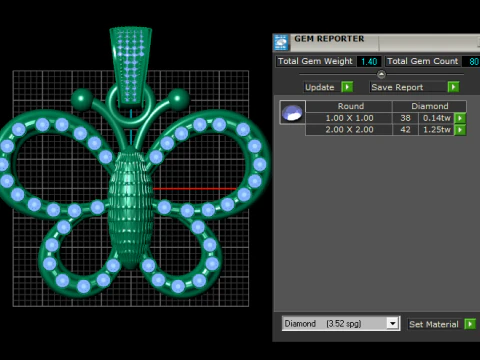Collapse the panel with the round up-arrow
Image resolution: width=480 pixels, height=360 pixels.
tap(381, 74)
